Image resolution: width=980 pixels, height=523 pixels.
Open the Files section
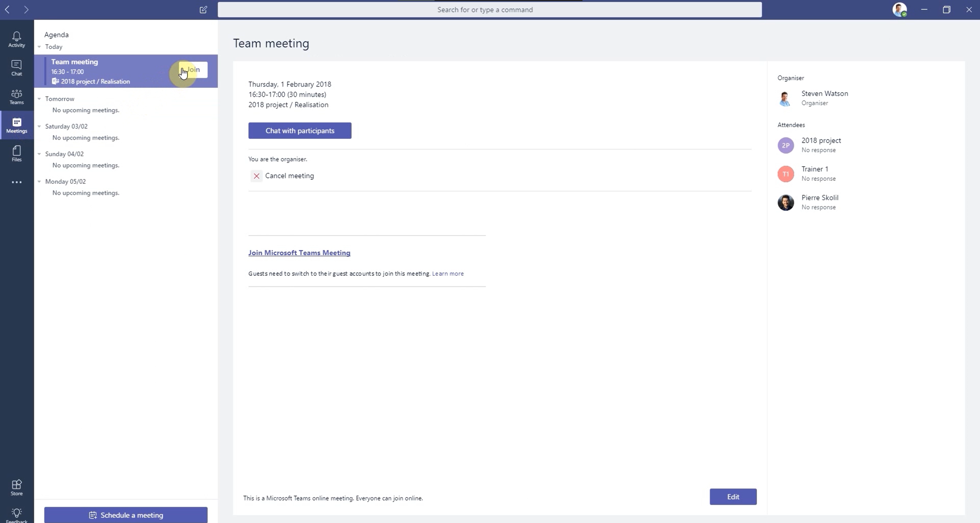(x=17, y=154)
